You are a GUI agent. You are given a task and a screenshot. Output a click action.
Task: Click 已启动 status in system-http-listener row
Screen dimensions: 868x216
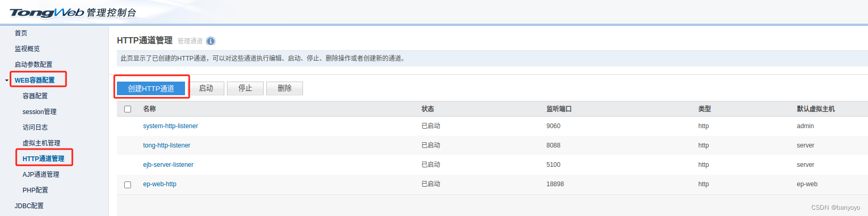pyautogui.click(x=431, y=126)
